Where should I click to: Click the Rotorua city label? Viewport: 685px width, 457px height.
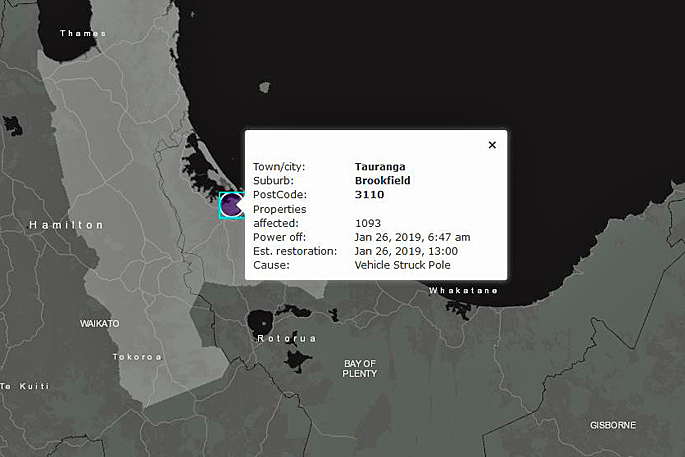click(286, 339)
